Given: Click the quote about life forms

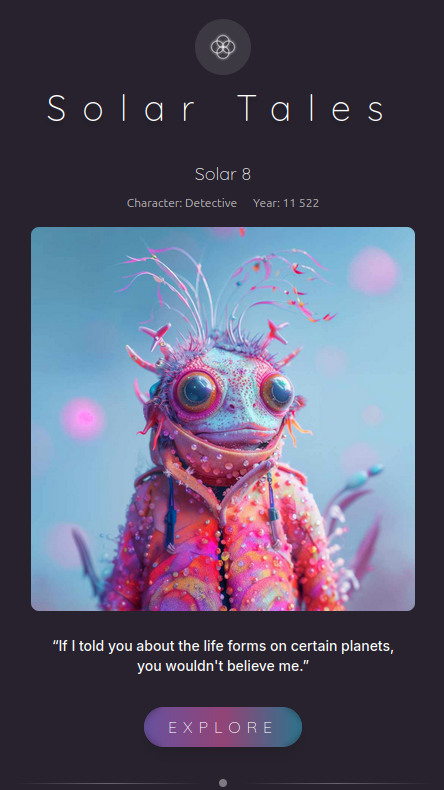Looking at the screenshot, I should tap(223, 656).
